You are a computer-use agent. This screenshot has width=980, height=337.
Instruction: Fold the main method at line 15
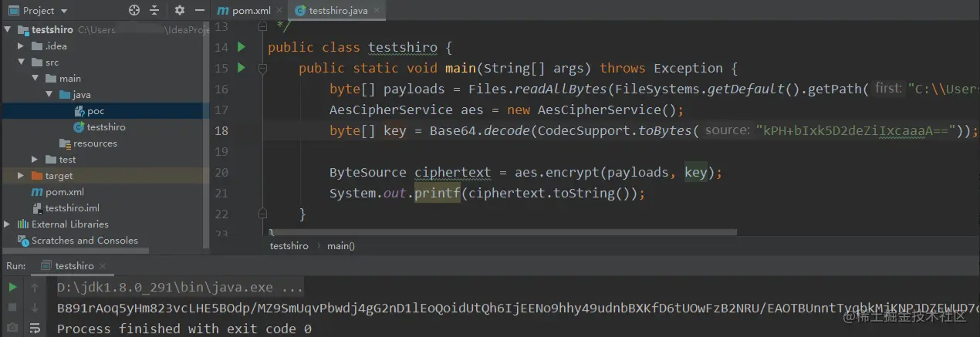[262, 68]
